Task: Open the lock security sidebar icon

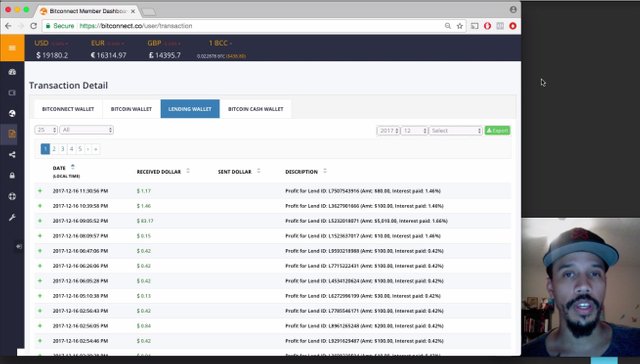Action: coord(12,175)
